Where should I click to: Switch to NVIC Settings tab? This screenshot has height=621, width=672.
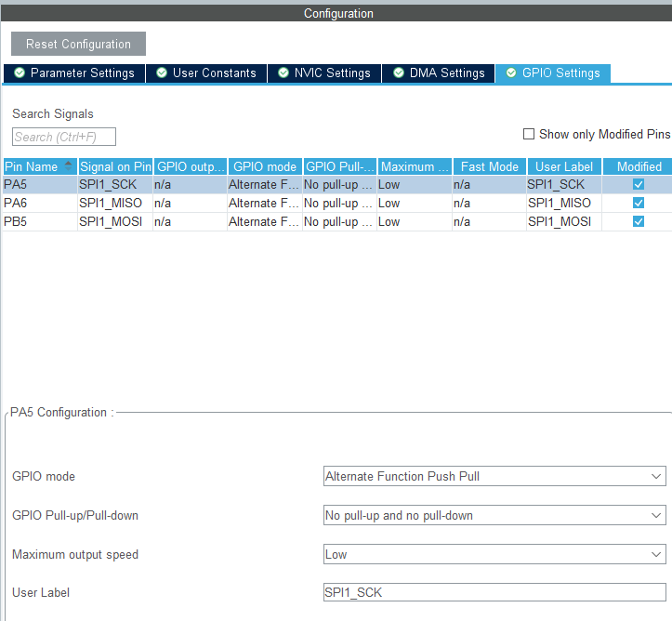point(324,73)
